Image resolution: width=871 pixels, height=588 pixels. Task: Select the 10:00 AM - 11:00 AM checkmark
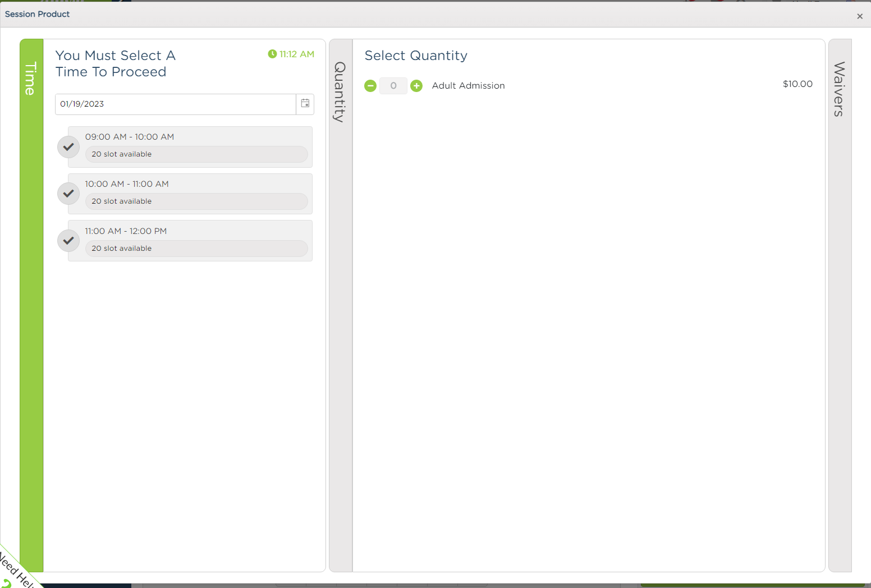68,194
